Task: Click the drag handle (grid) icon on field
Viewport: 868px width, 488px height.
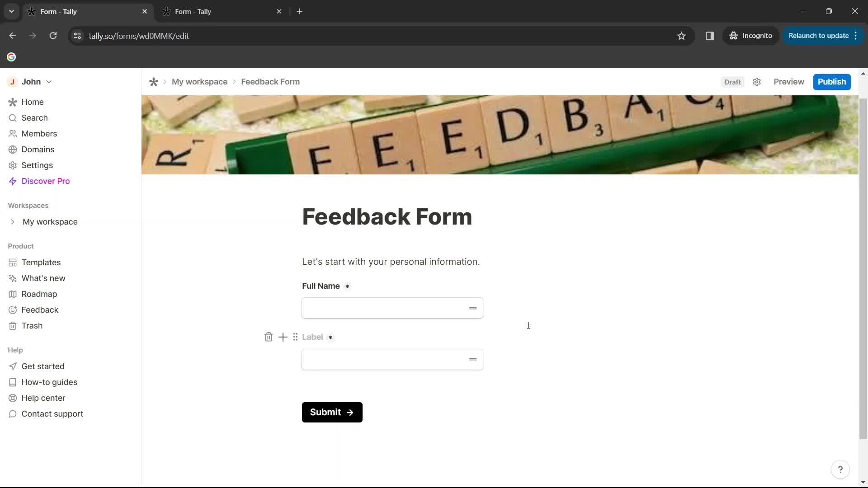Action: click(295, 337)
